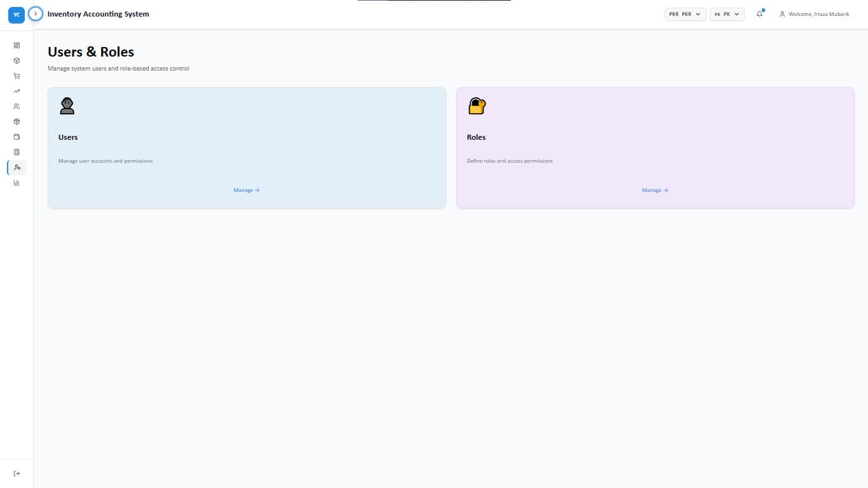Open the wallet sidebar icon
Viewport: 868px width, 488px height.
coord(17,137)
